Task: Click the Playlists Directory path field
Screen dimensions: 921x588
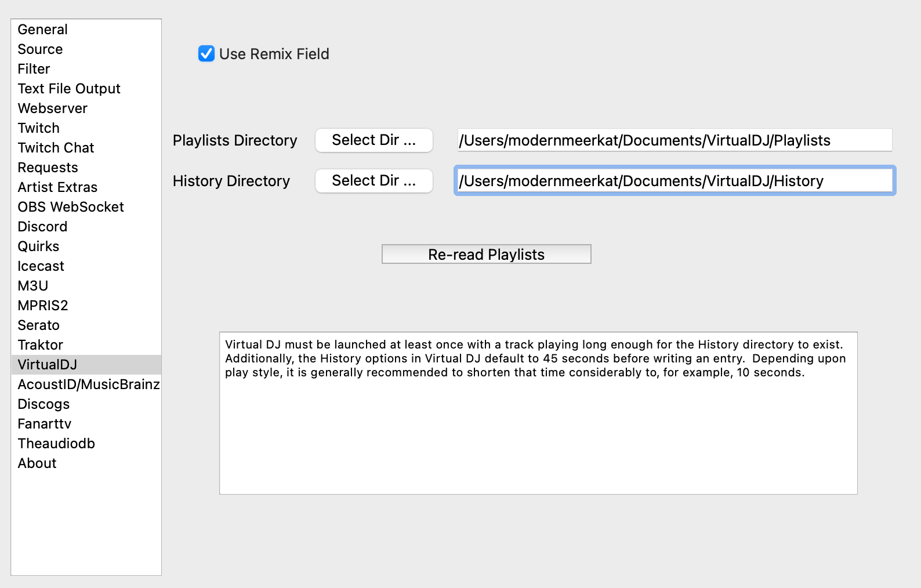Action: click(674, 140)
